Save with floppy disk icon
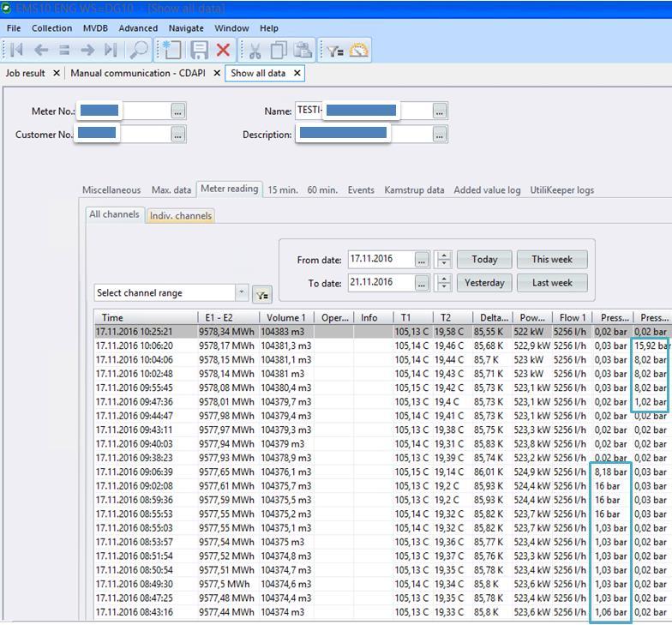This screenshot has height=625, width=672. 199,50
